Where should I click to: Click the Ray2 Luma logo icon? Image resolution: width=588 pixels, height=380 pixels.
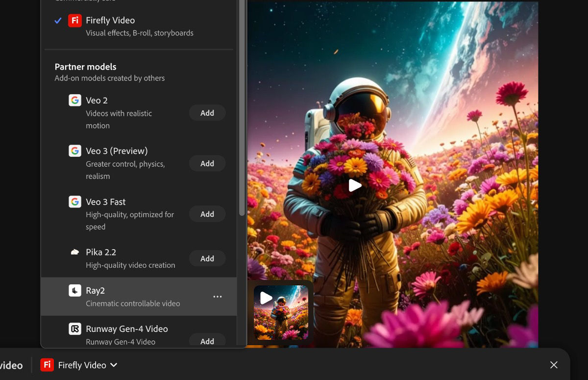click(75, 290)
